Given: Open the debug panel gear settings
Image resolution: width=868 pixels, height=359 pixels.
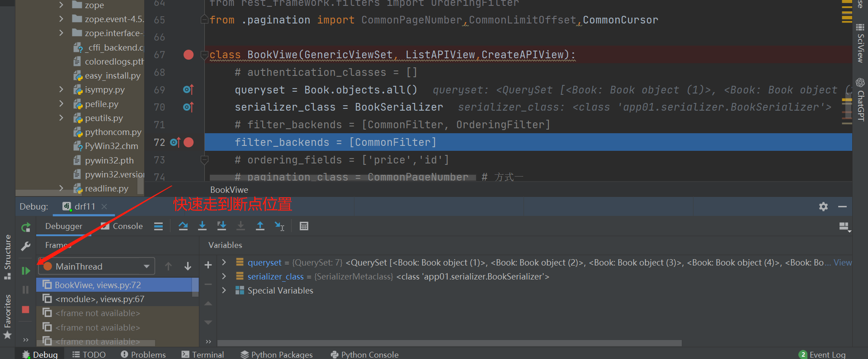Looking at the screenshot, I should (x=823, y=206).
